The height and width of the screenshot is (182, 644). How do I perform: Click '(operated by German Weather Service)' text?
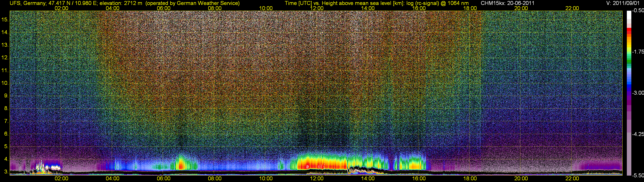point(193,3)
